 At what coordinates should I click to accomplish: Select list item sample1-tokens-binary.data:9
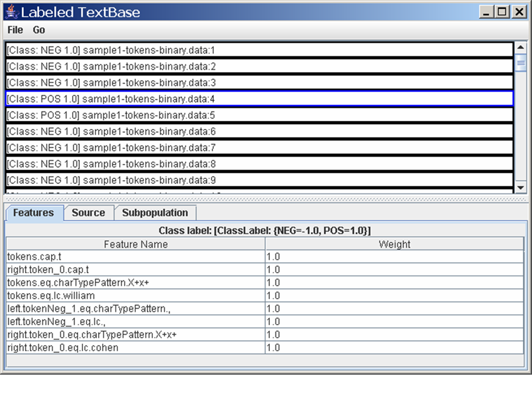click(x=259, y=180)
